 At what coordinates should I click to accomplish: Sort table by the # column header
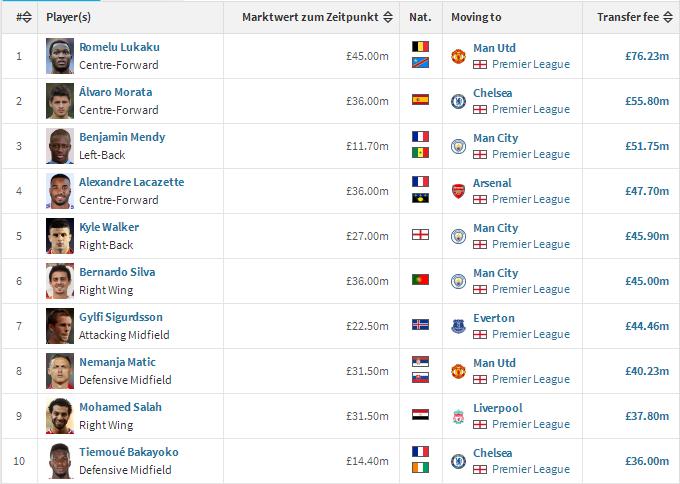[23, 17]
